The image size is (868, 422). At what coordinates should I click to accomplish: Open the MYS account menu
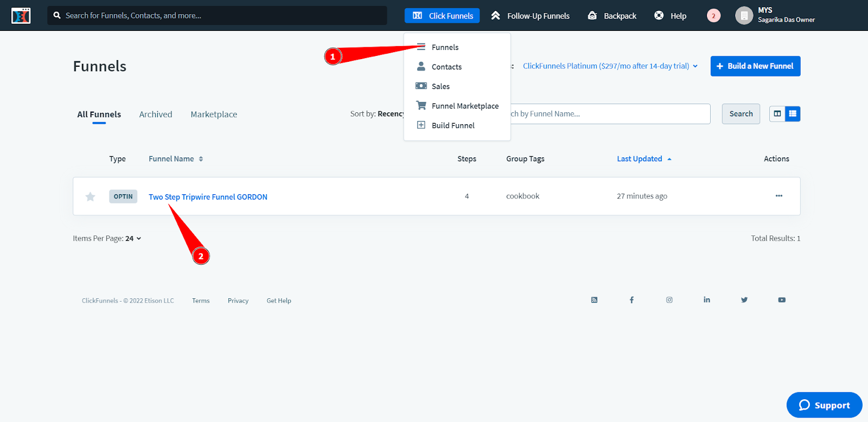point(775,16)
